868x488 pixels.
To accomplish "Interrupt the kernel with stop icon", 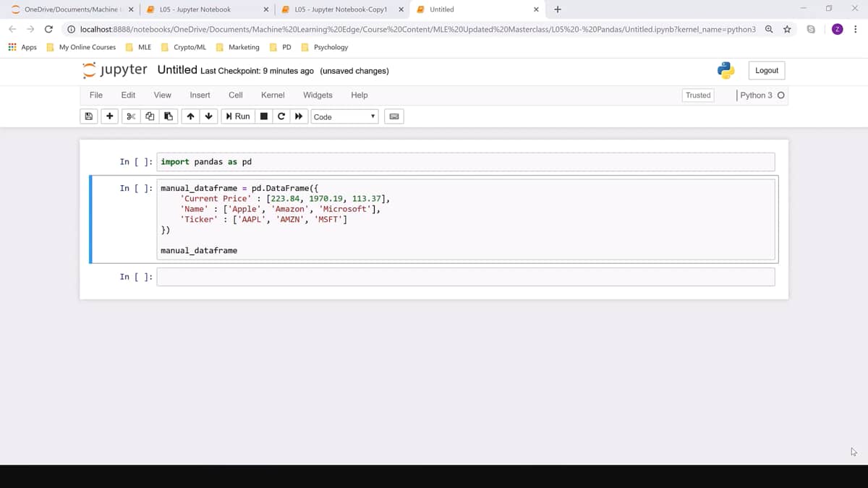I will [264, 116].
